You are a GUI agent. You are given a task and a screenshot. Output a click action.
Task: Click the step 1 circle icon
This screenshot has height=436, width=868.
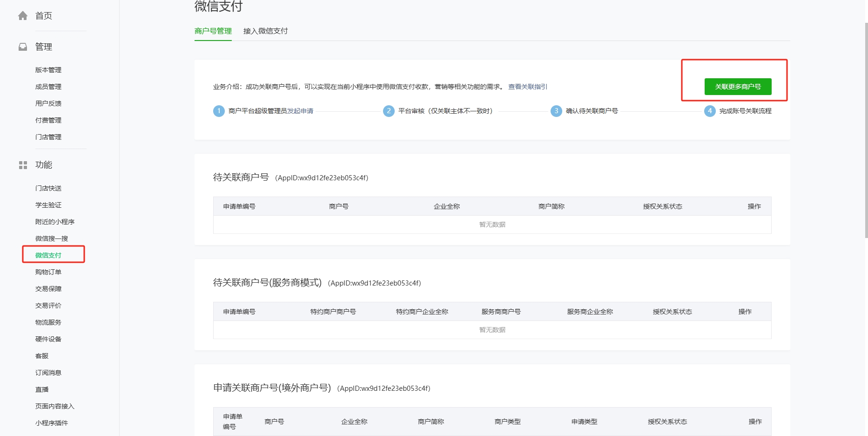click(x=219, y=111)
